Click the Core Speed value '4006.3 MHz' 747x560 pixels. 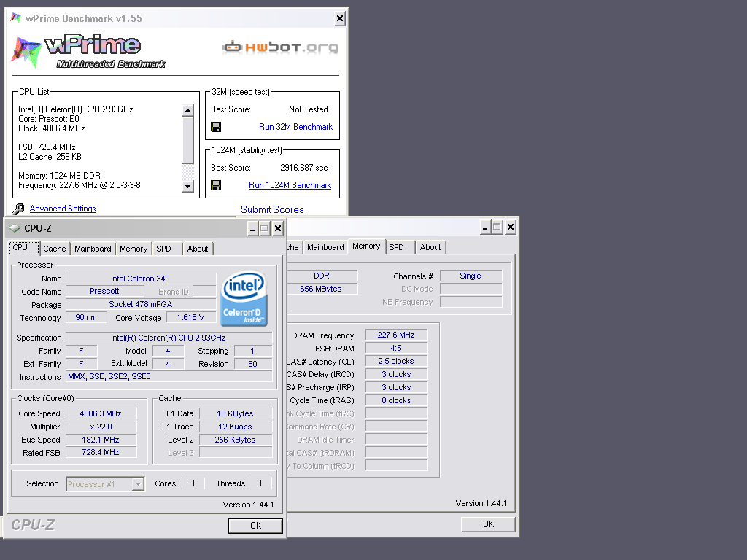[101, 413]
